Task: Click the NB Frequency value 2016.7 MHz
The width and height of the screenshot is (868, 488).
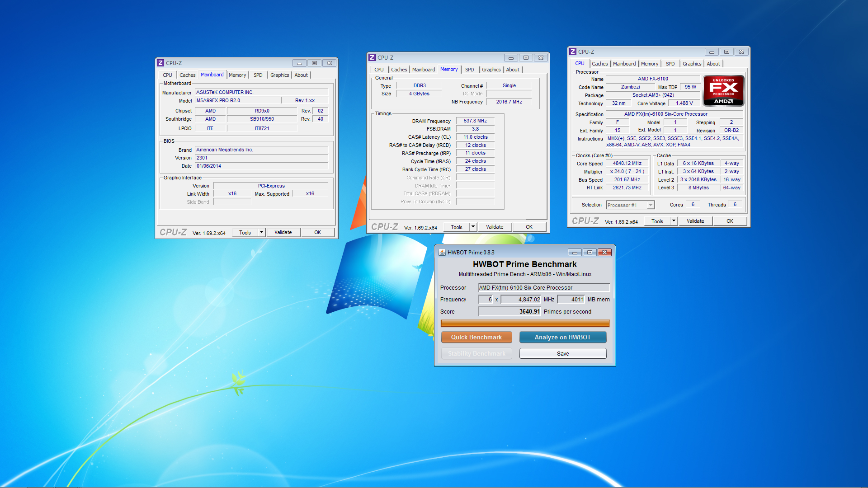Action: click(509, 102)
